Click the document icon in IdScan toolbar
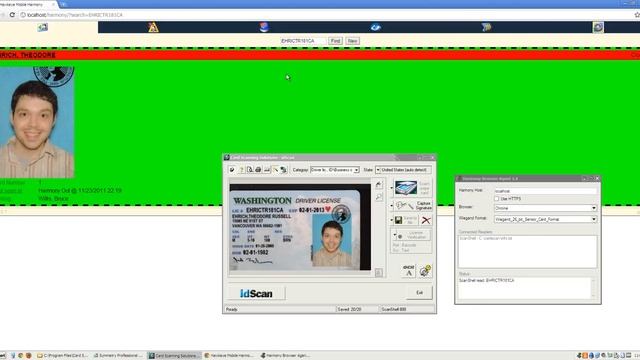 250,169
